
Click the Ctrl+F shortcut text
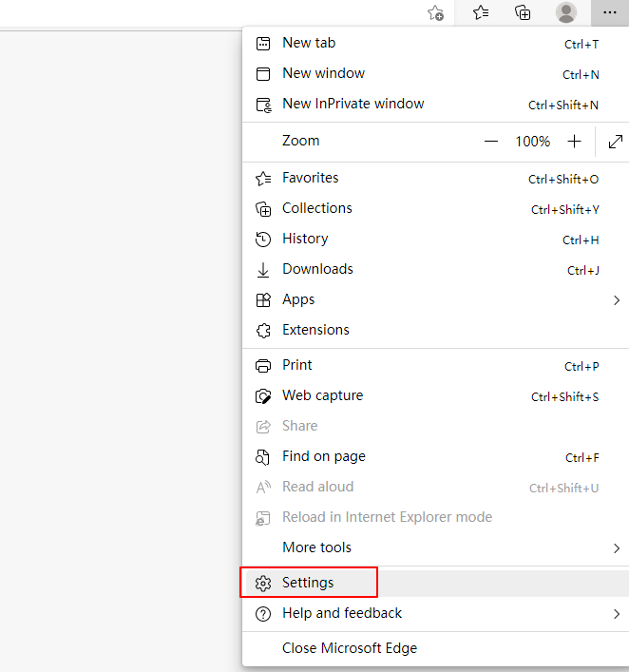[582, 458]
